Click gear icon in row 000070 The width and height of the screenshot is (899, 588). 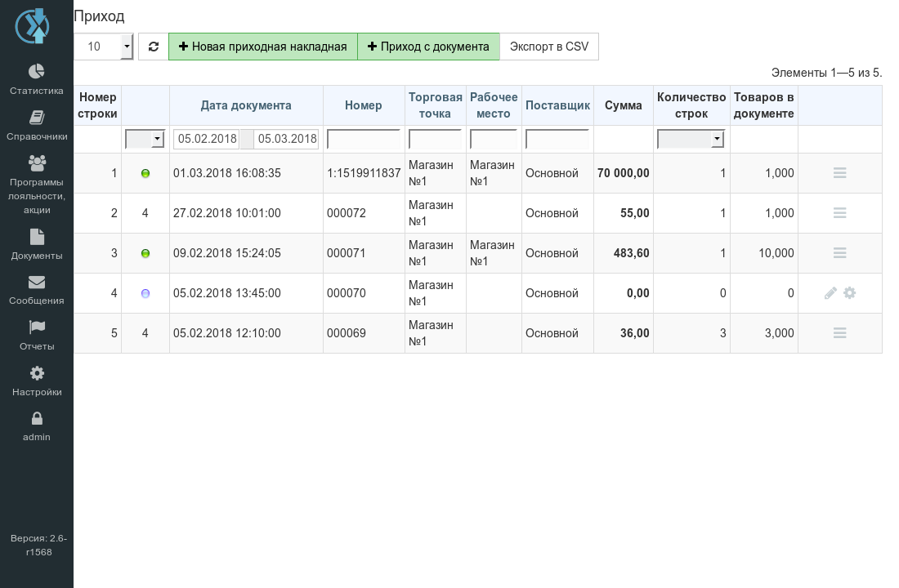pyautogui.click(x=849, y=293)
